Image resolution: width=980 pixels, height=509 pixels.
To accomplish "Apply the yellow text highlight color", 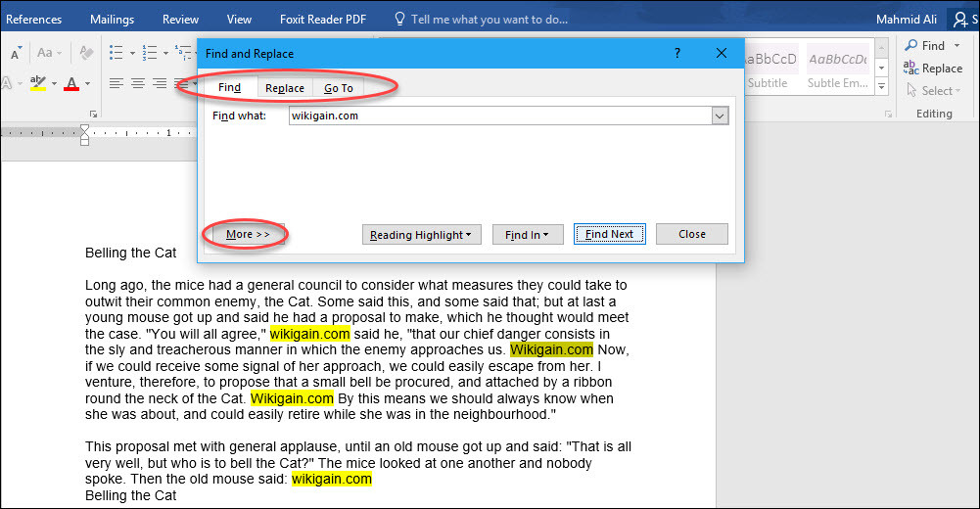I will point(37,83).
